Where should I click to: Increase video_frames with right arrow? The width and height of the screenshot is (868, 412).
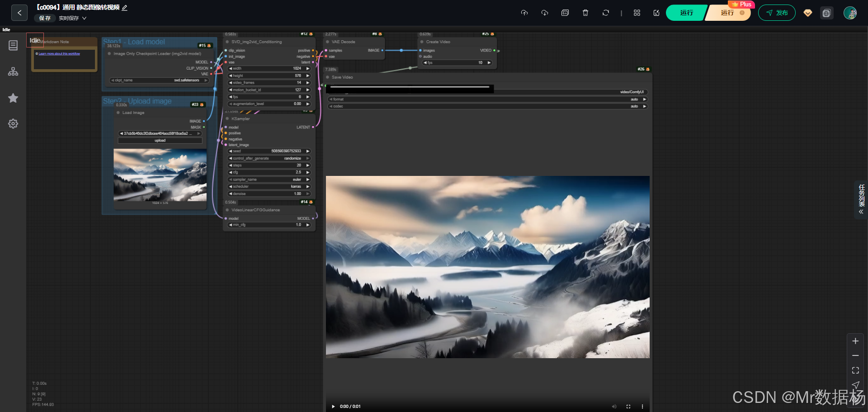(x=308, y=83)
